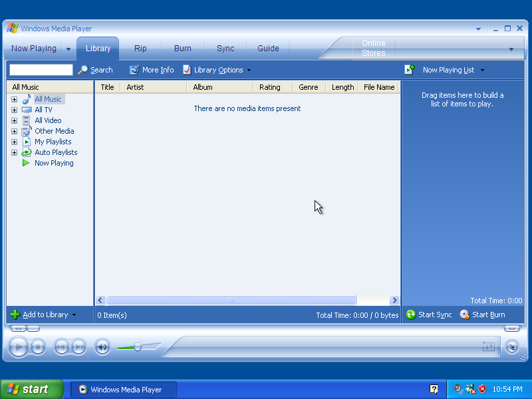
Task: Switch to the Now Playing tab
Action: [x=34, y=49]
